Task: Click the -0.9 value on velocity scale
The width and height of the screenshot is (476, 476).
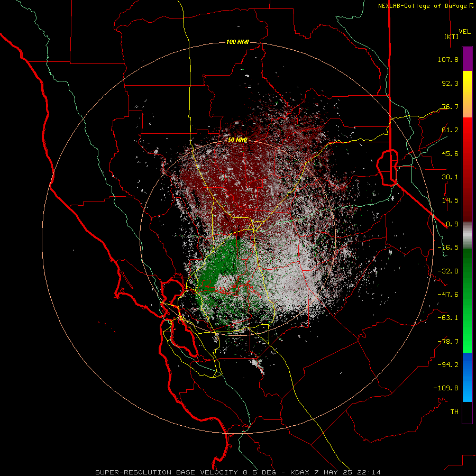Action: coord(450,224)
